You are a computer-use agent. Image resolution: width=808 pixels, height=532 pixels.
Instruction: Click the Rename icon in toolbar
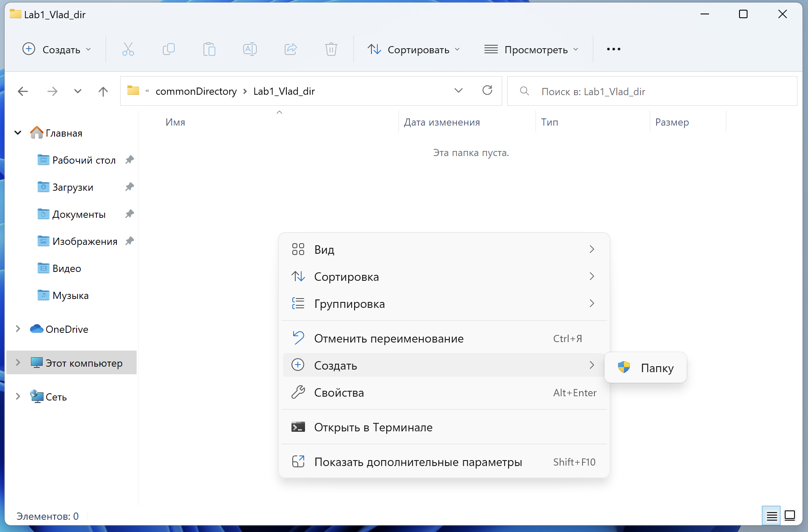250,49
